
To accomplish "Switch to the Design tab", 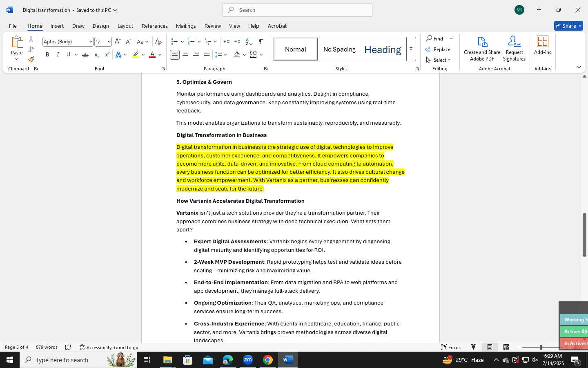I will 101,26.
